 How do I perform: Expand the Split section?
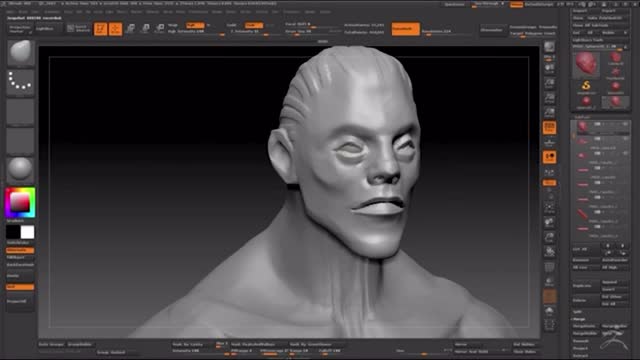click(577, 312)
